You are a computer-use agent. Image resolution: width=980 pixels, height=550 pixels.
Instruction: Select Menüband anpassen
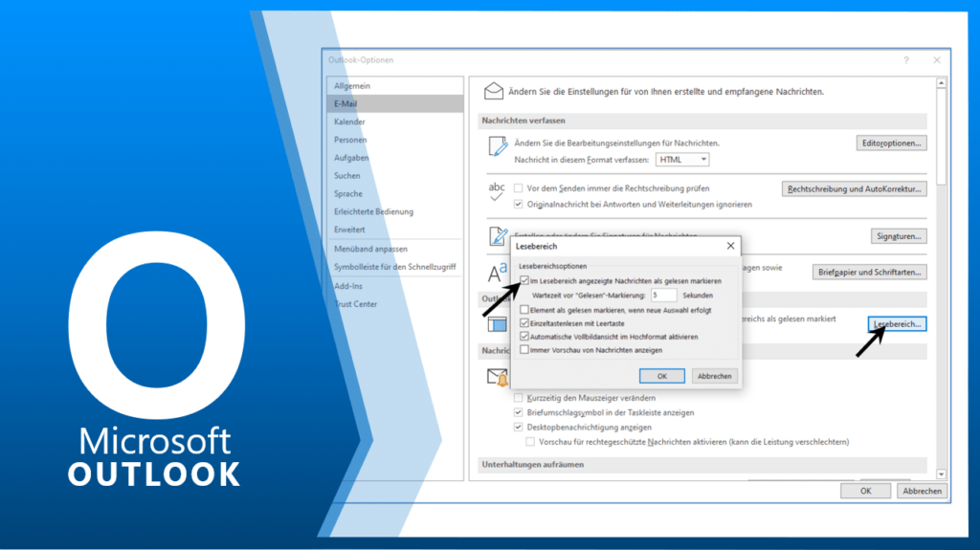coord(370,249)
